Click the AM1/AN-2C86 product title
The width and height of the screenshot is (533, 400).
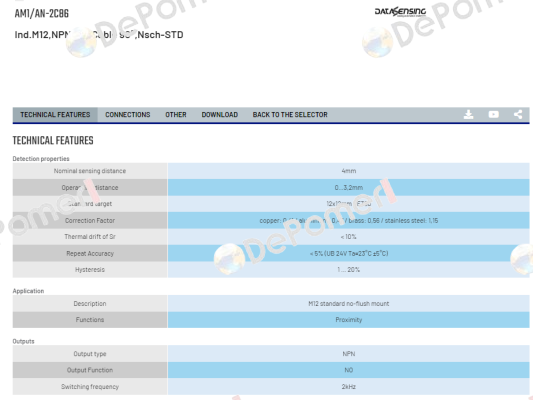coord(41,13)
